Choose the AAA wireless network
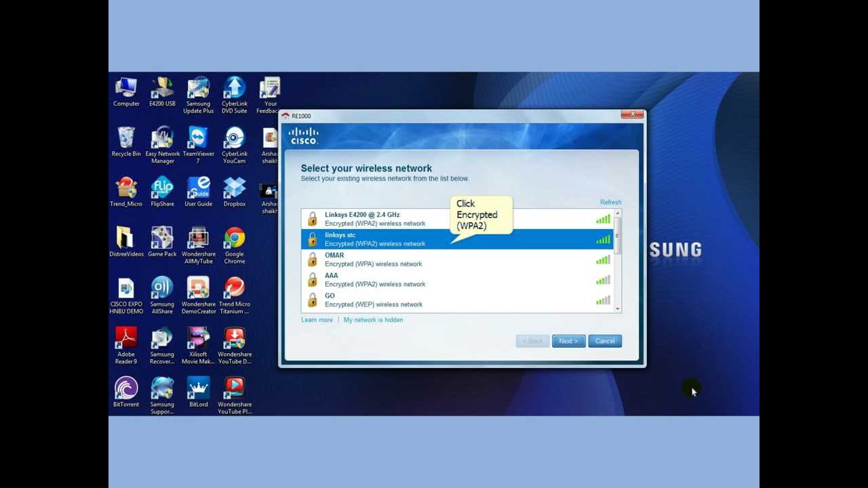Screen dimensions: 868x488 458,280
